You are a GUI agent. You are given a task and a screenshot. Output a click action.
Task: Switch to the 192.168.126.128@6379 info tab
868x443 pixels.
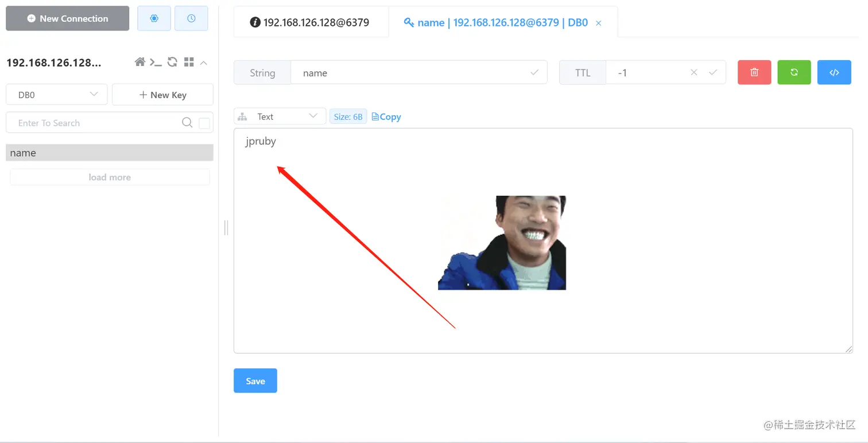[311, 22]
